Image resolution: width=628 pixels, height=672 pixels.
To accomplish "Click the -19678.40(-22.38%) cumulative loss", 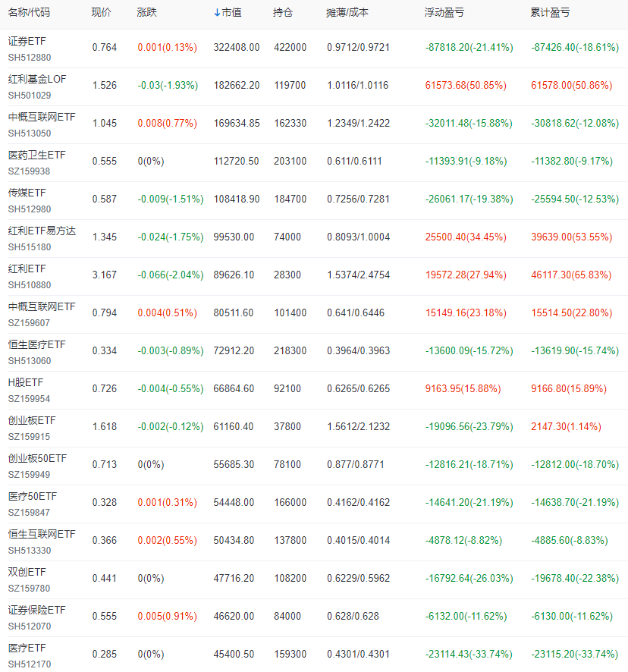I will point(575,578).
